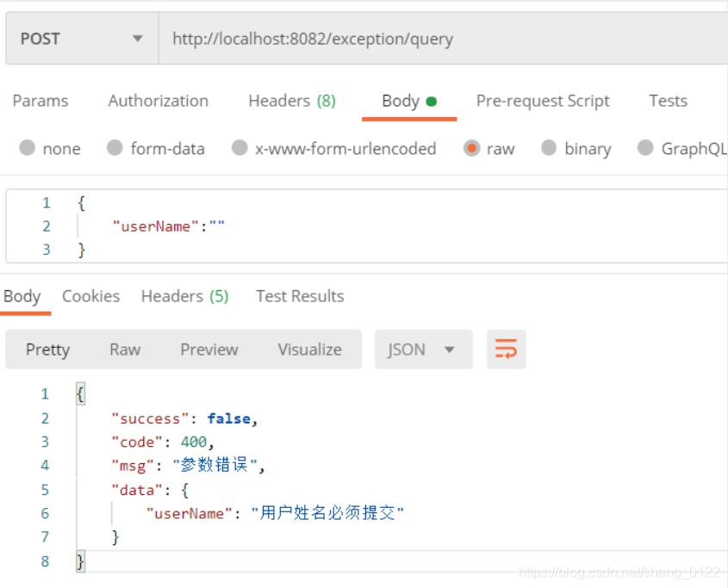Screen dimensions: 728x588
Task: Switch response view to Visualize
Action: (x=309, y=350)
